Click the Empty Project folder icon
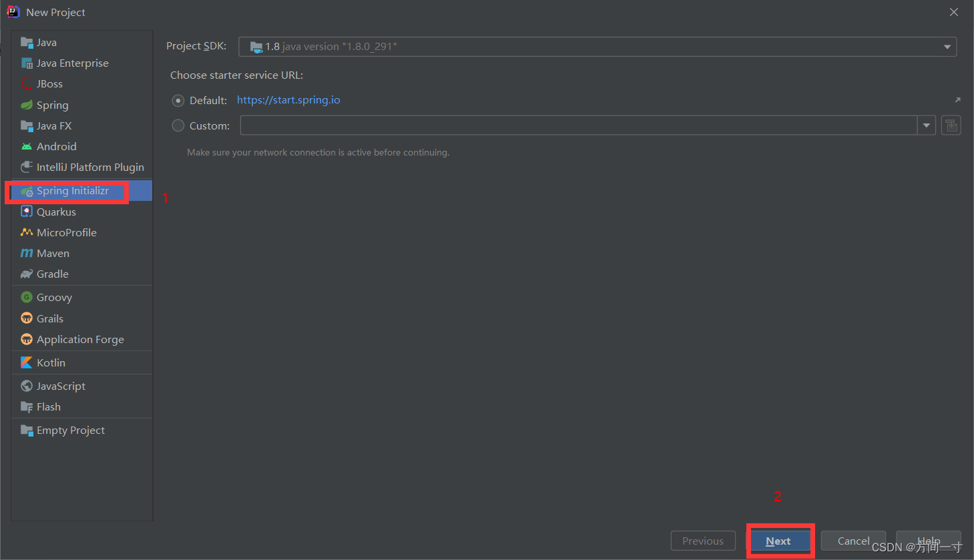Viewport: 974px width, 560px height. coord(27,431)
